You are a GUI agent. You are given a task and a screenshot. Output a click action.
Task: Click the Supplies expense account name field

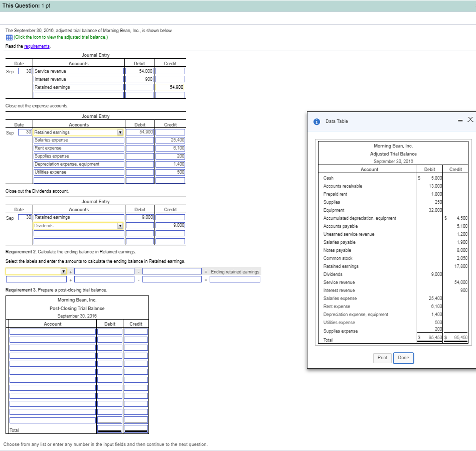[x=79, y=156]
